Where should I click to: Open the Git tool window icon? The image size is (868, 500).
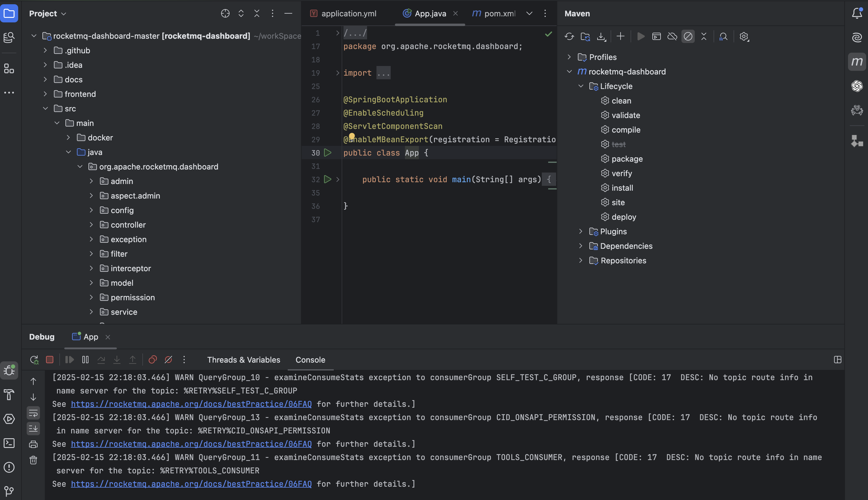point(9,491)
